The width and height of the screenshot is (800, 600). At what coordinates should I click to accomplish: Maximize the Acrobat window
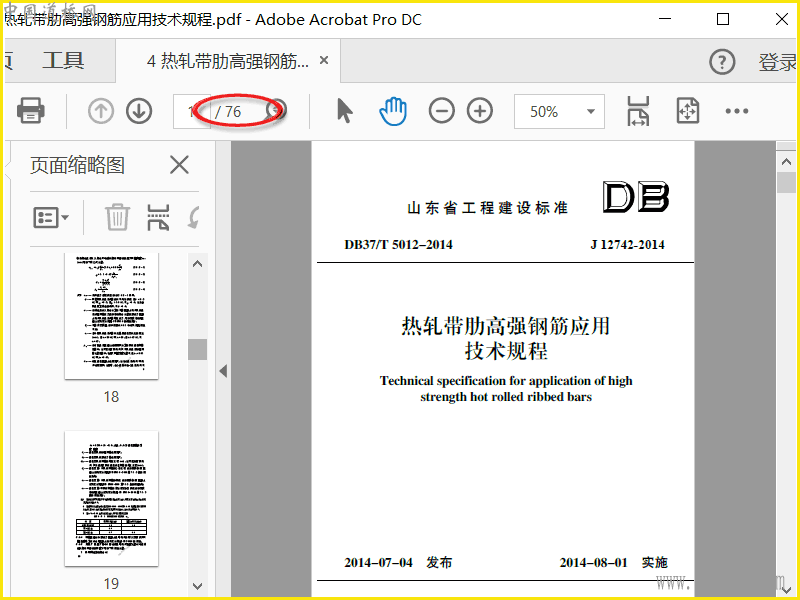point(723,19)
